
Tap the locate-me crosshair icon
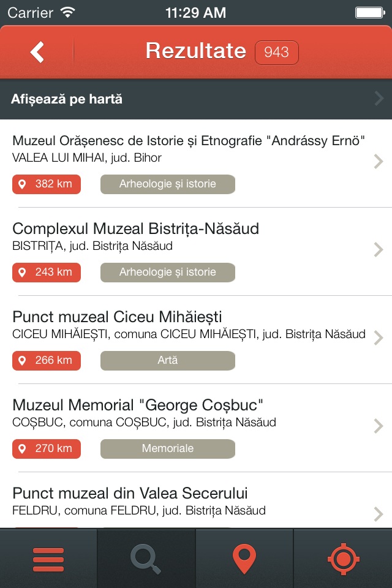tap(343, 559)
